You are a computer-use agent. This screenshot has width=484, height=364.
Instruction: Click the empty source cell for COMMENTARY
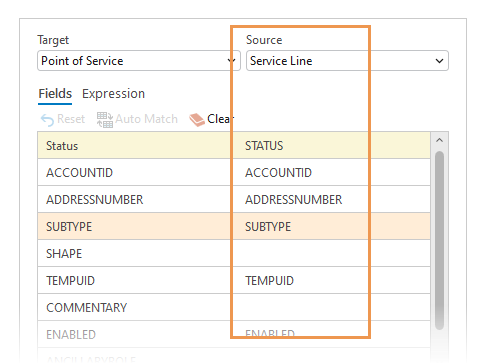click(x=331, y=307)
